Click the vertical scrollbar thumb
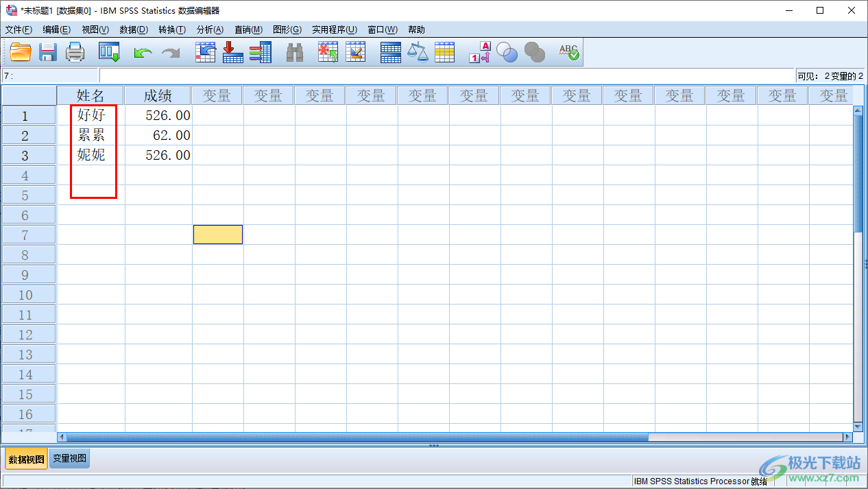The image size is (868, 489). 858,174
